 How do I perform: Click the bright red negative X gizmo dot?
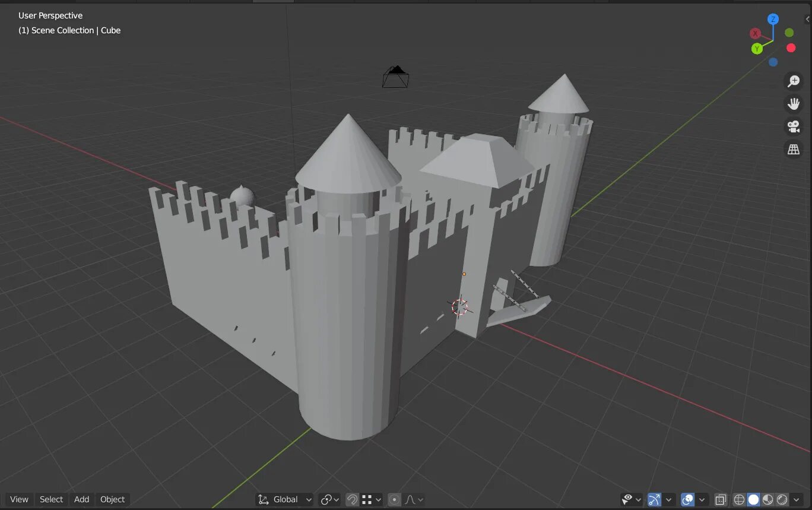(791, 47)
